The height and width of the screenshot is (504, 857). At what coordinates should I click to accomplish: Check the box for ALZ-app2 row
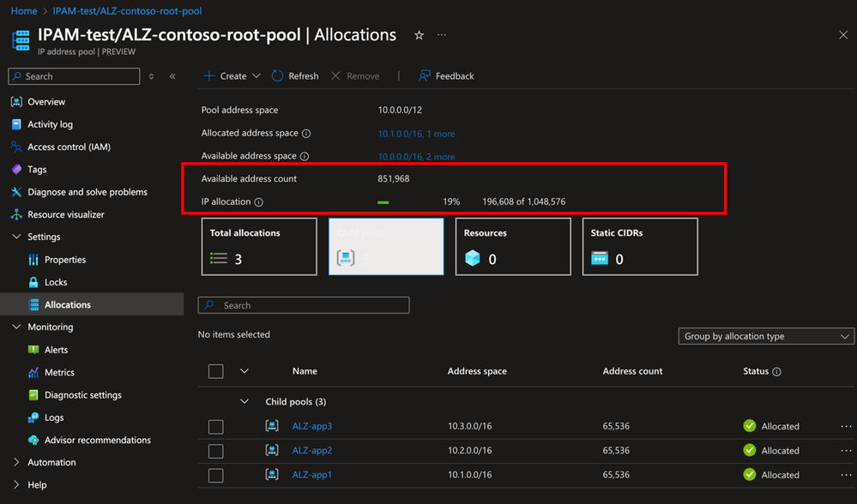click(x=216, y=451)
